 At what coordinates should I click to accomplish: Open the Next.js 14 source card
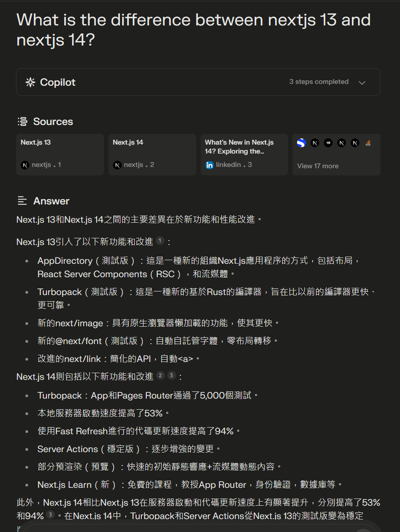pyautogui.click(x=152, y=154)
